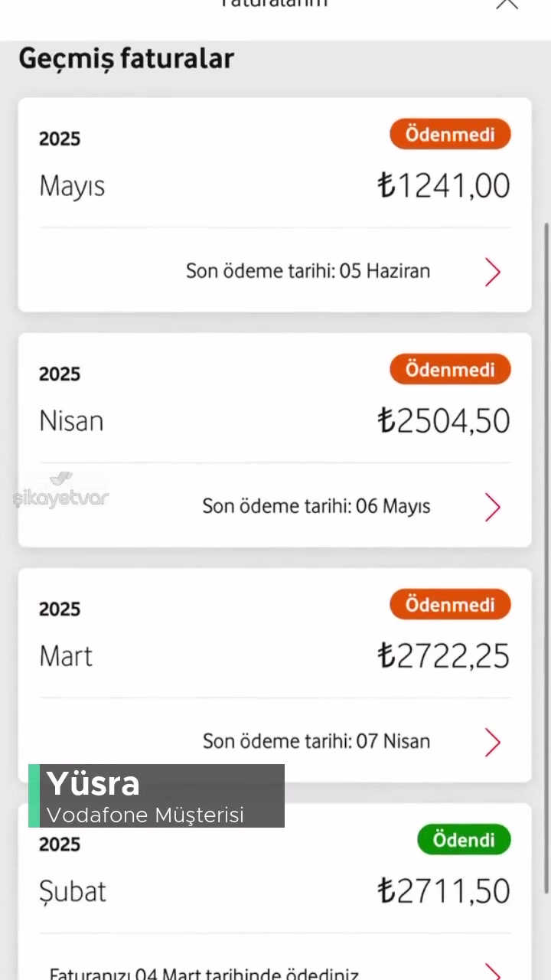Screen dimensions: 551x980
Task: Tap the green Ödendi badge for Şubat
Action: 464,839
